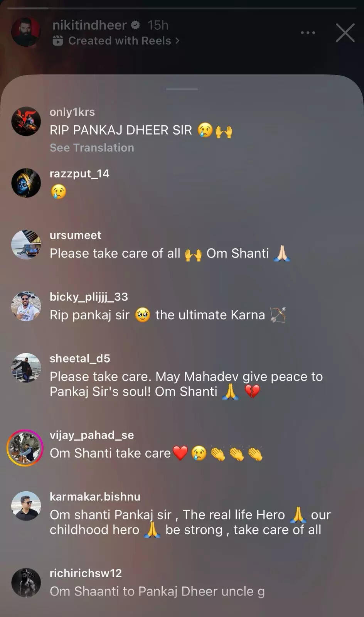Tap the username sheetal_d5
This screenshot has width=364, height=617.
click(x=80, y=359)
